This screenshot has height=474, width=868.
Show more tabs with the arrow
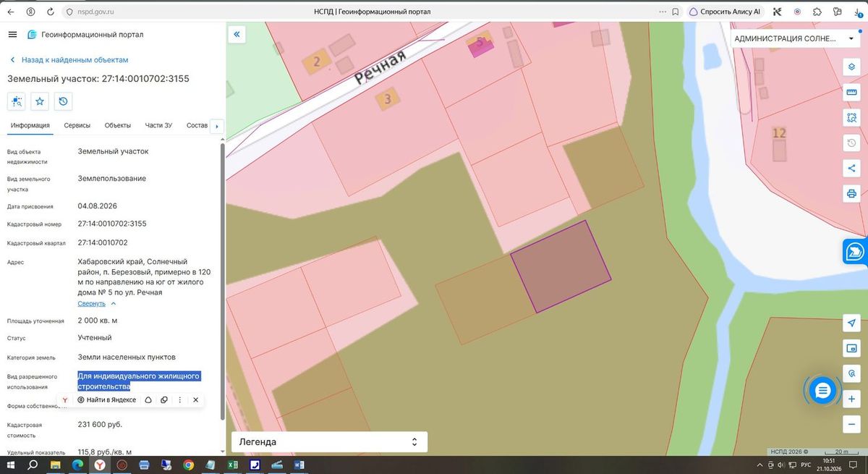click(x=217, y=126)
